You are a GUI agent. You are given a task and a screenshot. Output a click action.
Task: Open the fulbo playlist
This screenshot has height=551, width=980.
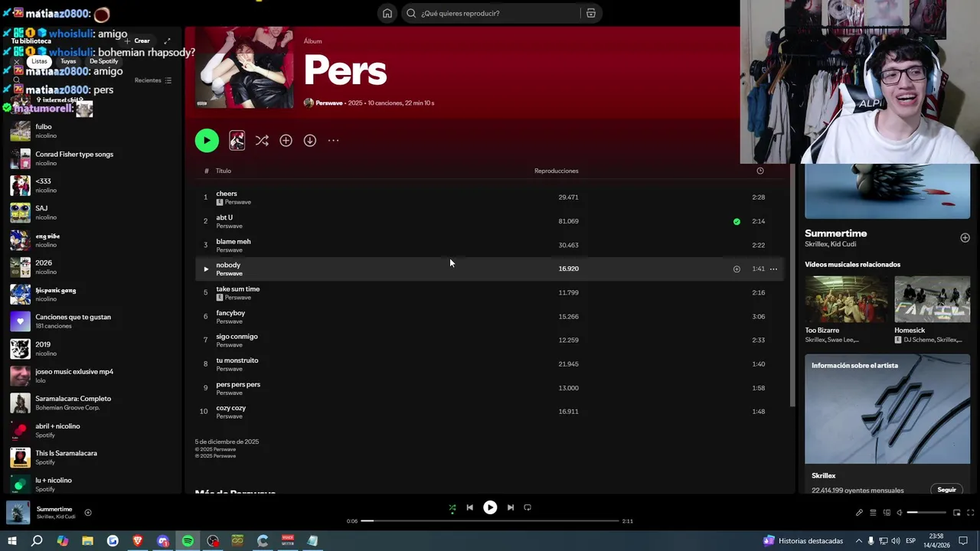click(92, 131)
